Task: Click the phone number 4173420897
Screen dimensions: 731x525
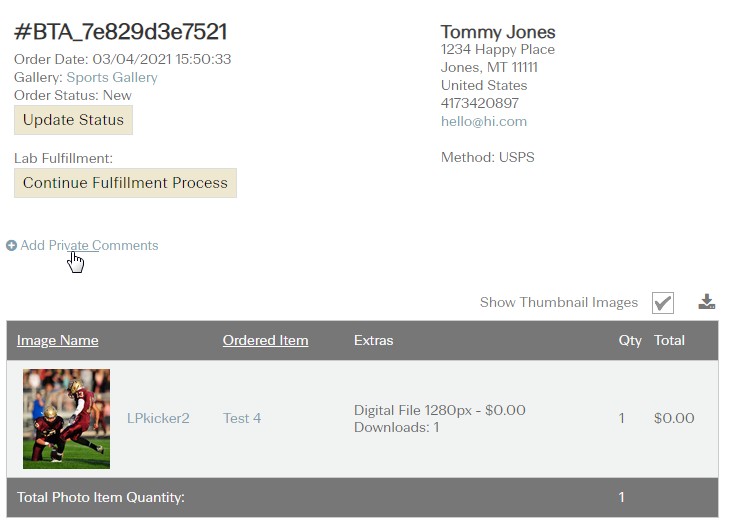Action: 480,103
